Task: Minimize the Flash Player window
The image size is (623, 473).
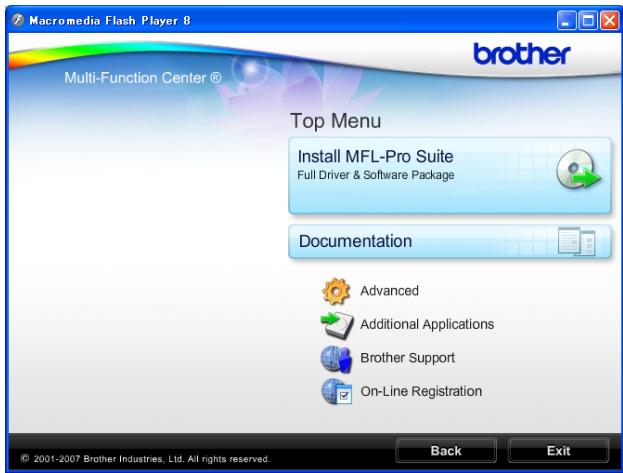Action: (x=566, y=21)
